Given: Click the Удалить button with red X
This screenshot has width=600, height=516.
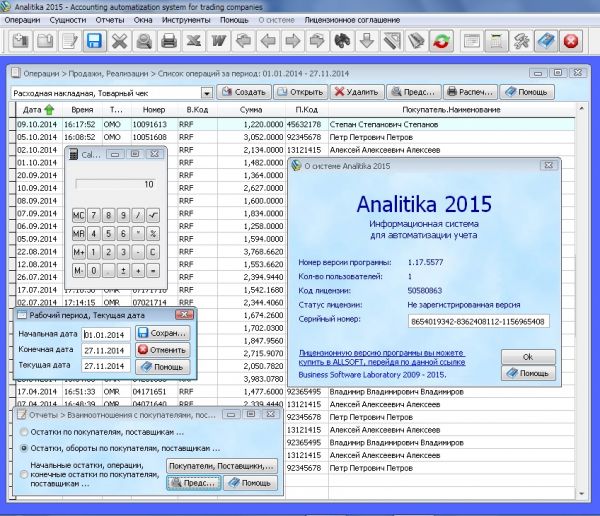Looking at the screenshot, I should click(x=356, y=92).
